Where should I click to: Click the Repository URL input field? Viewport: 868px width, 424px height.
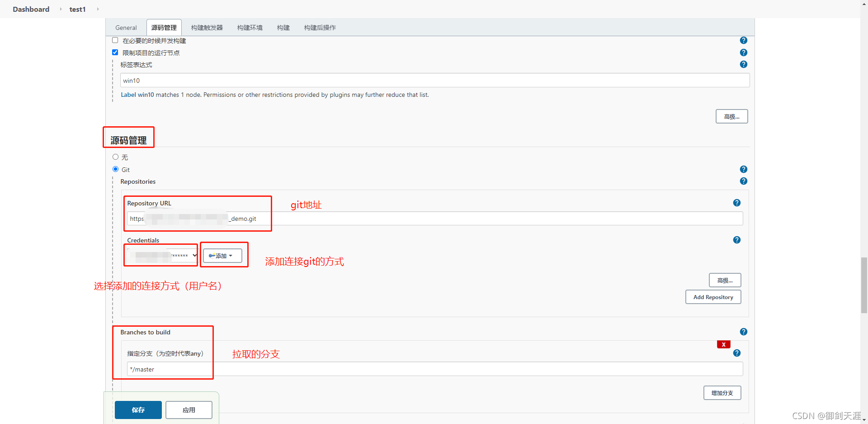[x=434, y=219]
